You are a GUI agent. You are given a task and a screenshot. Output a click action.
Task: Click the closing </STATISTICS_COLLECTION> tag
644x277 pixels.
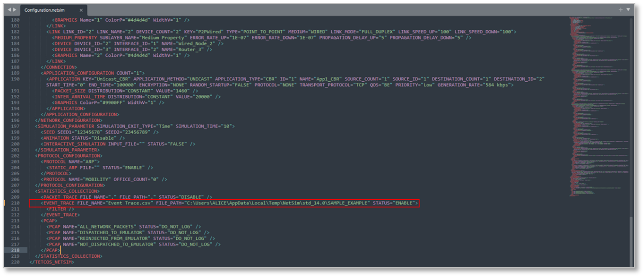[68, 256]
